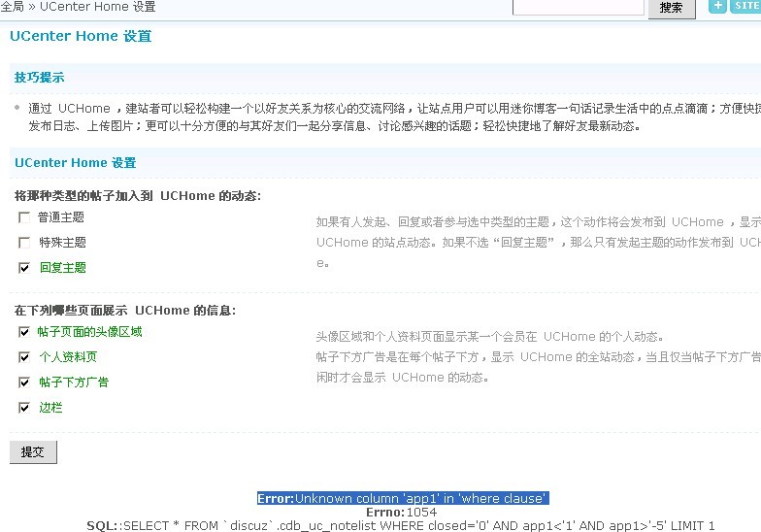
Task: Uncheck the 个人资料页 checkbox
Action: (x=23, y=357)
